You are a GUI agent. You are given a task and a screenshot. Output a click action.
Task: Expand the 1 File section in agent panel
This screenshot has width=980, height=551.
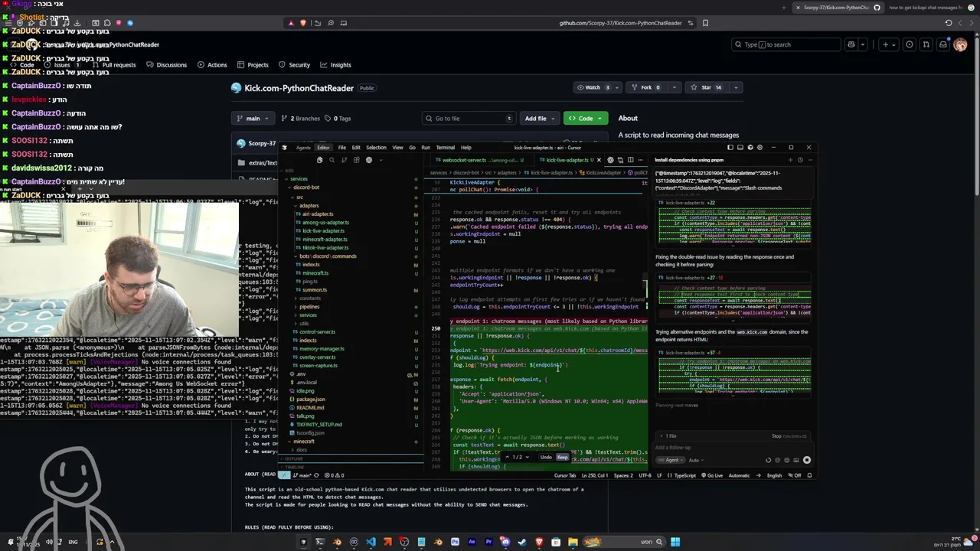668,436
